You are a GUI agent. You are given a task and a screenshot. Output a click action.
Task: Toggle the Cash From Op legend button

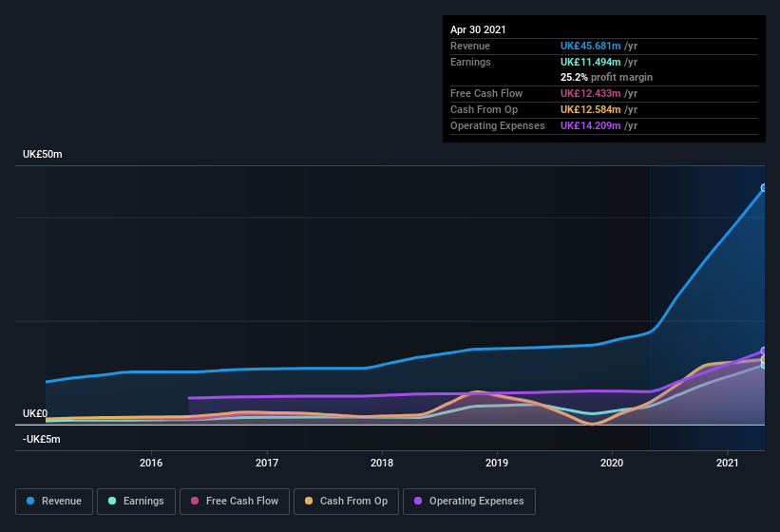(x=346, y=502)
